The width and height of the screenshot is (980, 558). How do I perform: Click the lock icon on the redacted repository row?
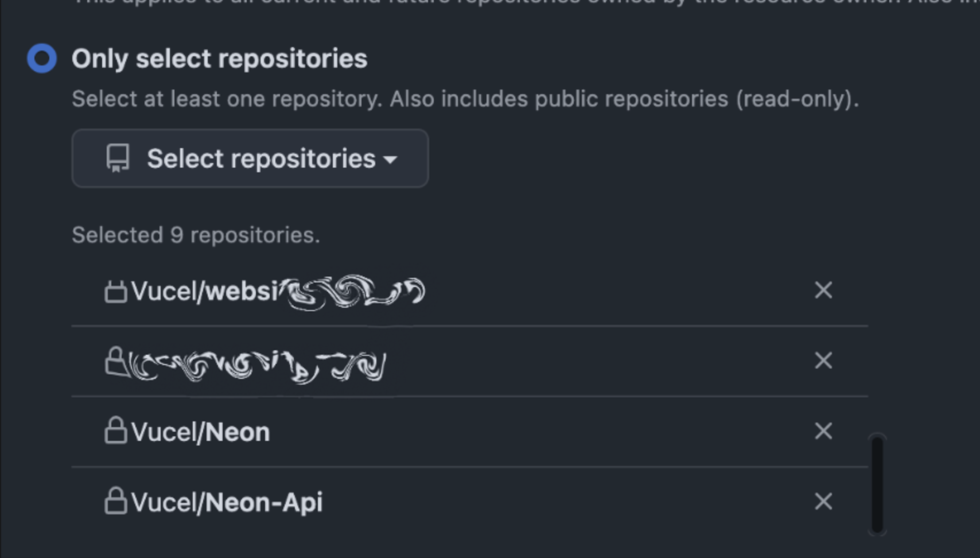click(115, 361)
